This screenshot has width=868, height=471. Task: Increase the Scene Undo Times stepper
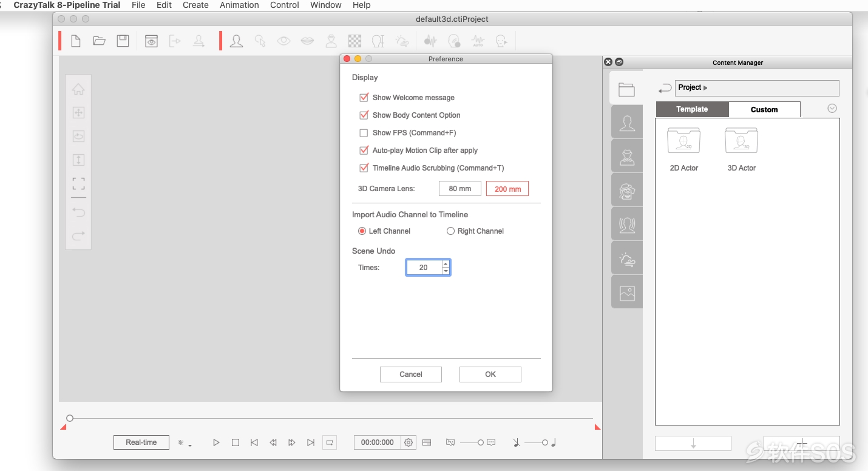click(446, 264)
